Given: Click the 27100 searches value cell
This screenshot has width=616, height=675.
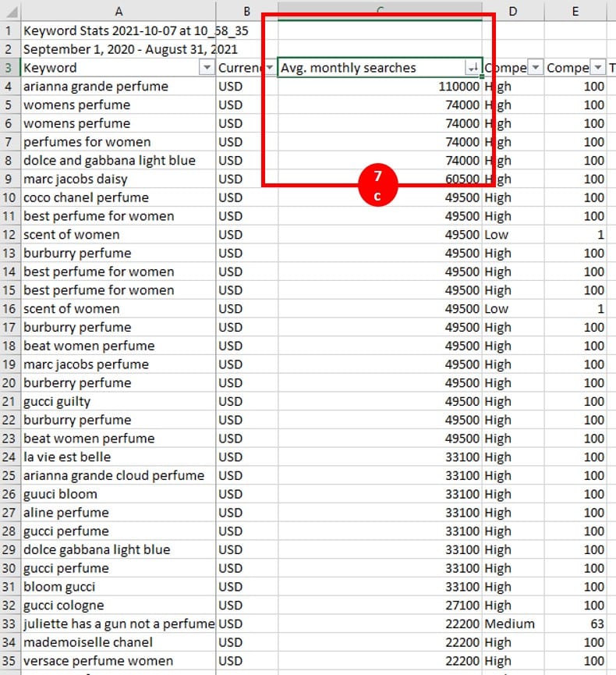Looking at the screenshot, I should tap(380, 606).
